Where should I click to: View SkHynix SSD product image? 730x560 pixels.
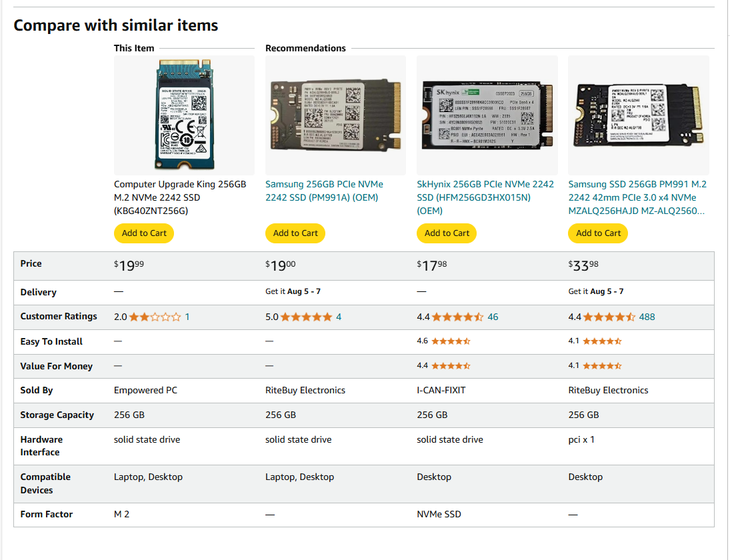[487, 115]
